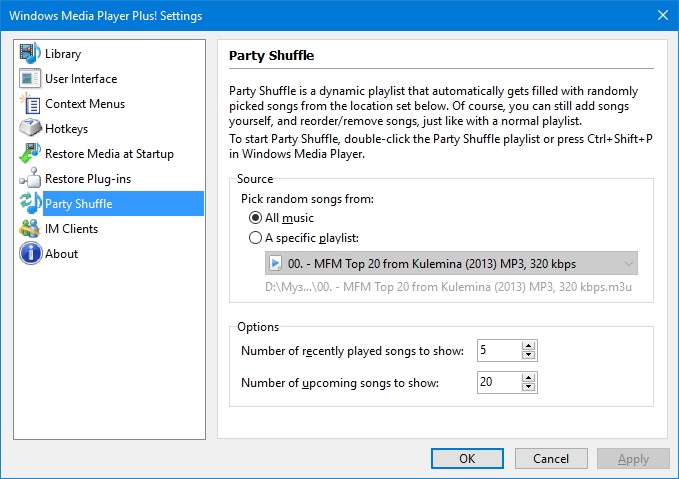Viewport: 679px width, 479px height.
Task: Show the About page
Action: tap(61, 254)
